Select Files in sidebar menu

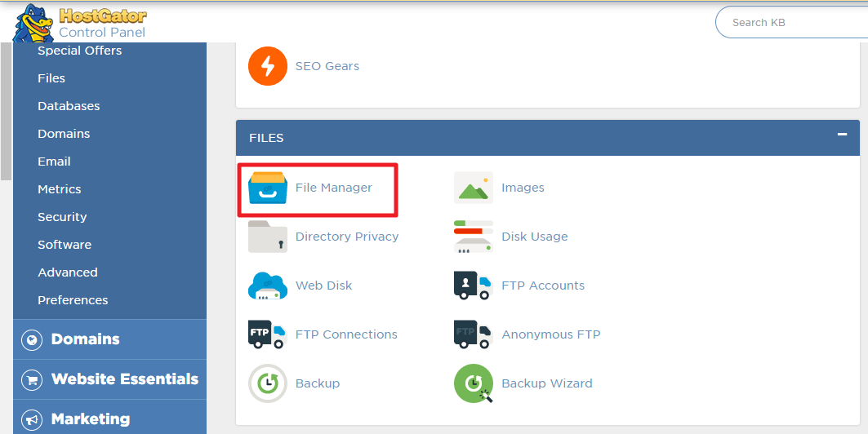[51, 78]
